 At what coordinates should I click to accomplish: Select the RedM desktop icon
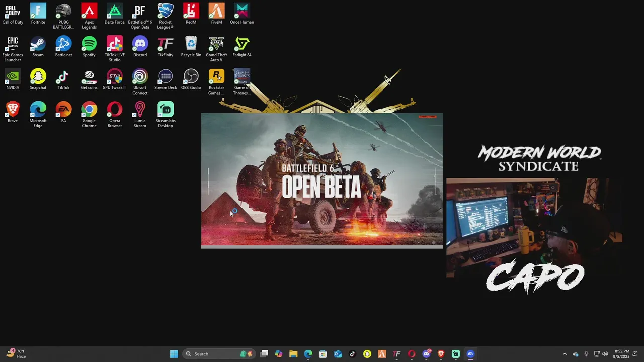[x=191, y=14]
